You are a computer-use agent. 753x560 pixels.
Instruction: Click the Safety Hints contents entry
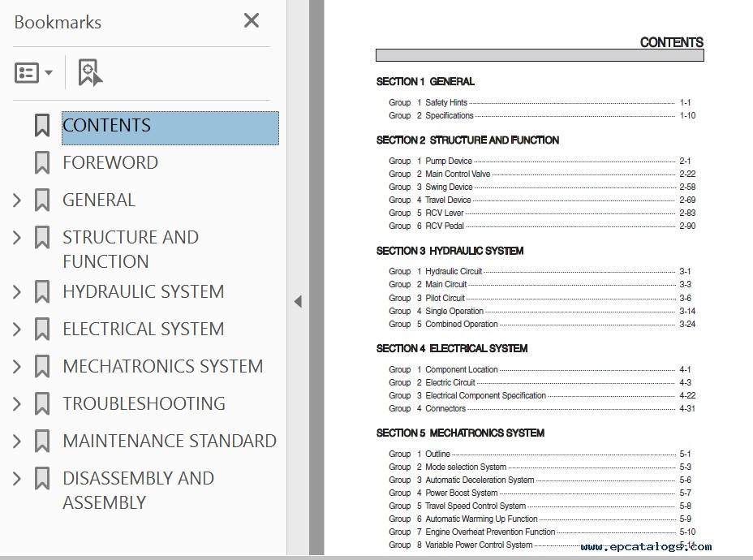pos(540,102)
